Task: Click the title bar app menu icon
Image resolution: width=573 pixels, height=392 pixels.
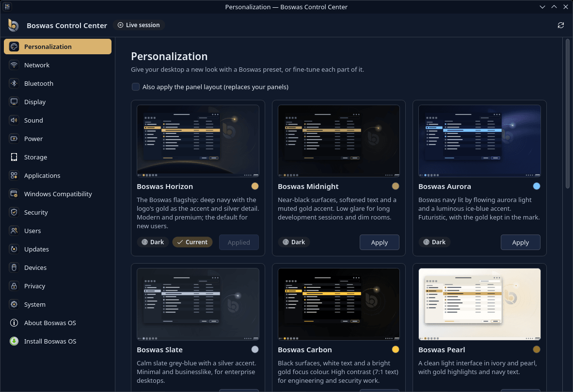Action: 7,7
